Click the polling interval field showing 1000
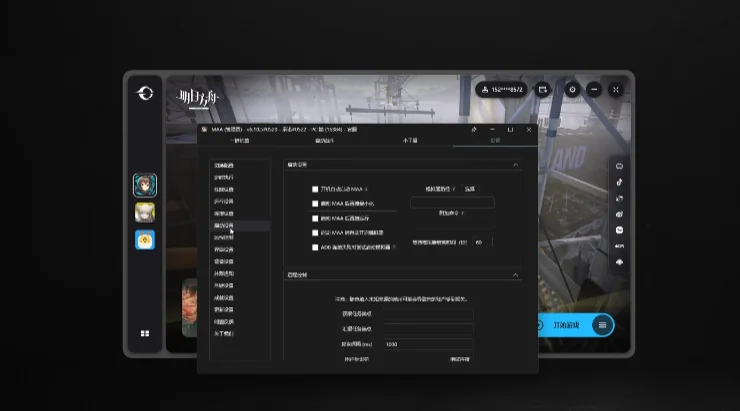 428,344
